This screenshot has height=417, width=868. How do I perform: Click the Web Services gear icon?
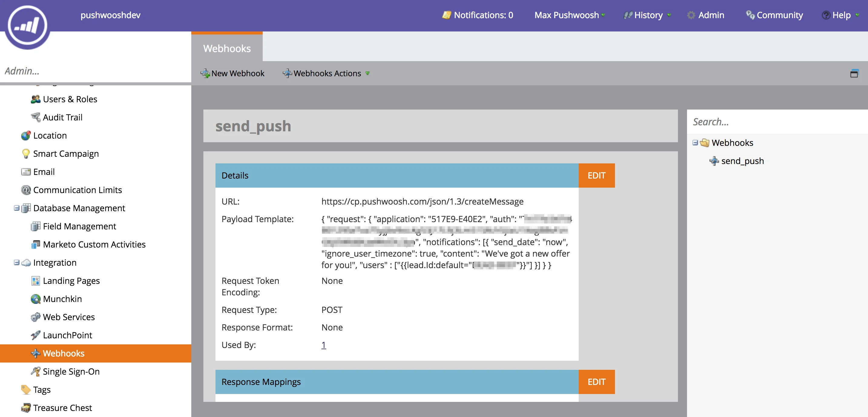coord(36,317)
